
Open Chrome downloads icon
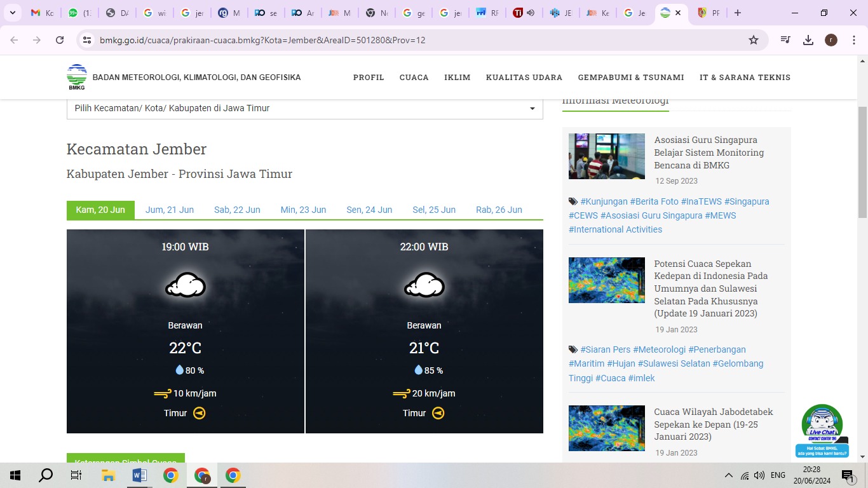click(808, 40)
